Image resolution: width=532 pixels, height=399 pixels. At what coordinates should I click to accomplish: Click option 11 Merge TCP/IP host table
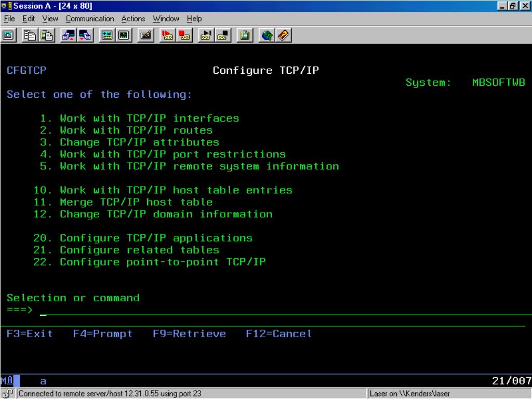pos(123,202)
